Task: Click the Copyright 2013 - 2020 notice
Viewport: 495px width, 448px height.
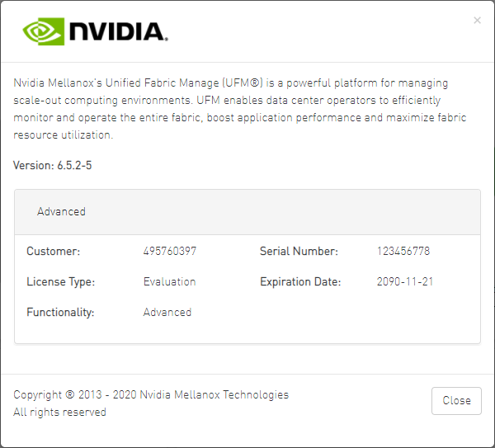Action: coord(151,395)
